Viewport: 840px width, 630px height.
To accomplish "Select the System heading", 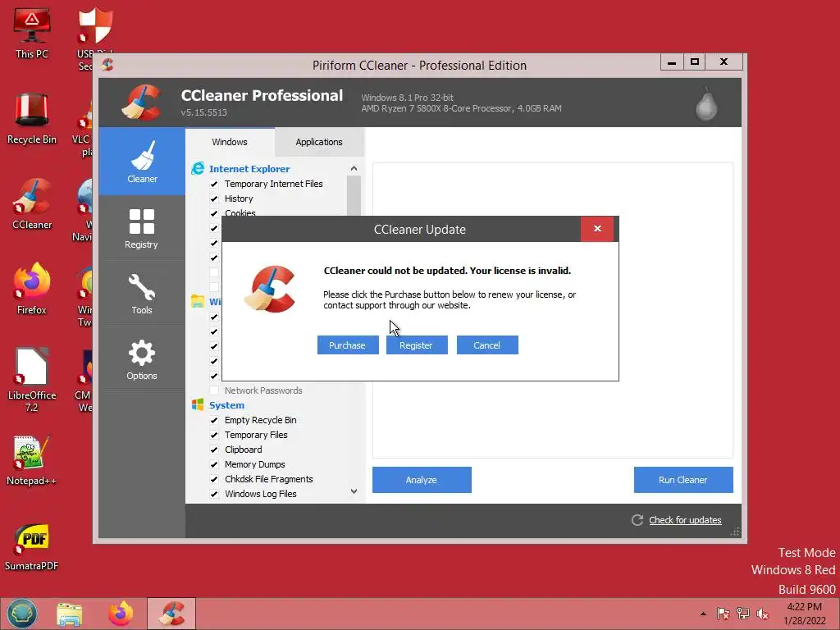I will point(226,405).
